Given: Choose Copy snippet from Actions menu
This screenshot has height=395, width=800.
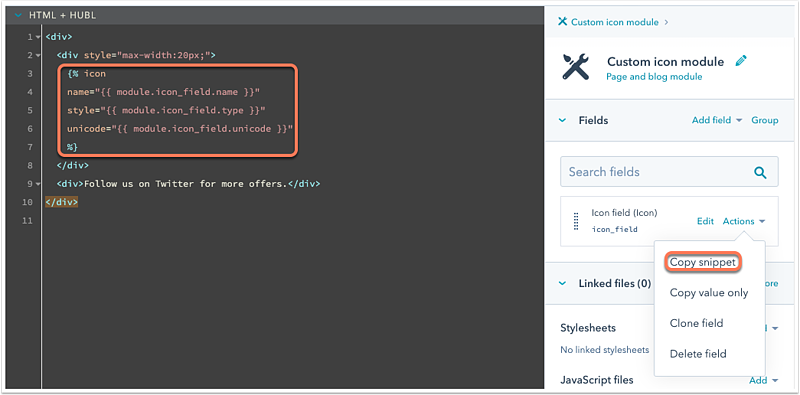Looking at the screenshot, I should pyautogui.click(x=703, y=262).
